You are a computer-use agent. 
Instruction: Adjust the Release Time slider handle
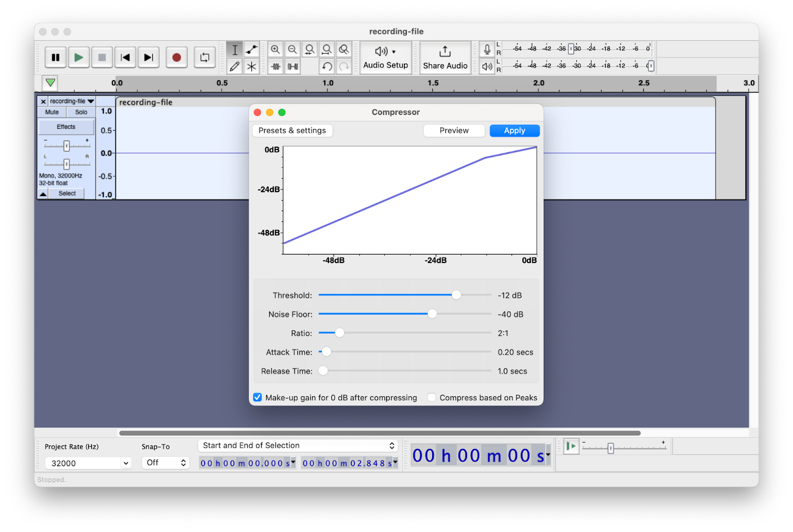pos(323,371)
